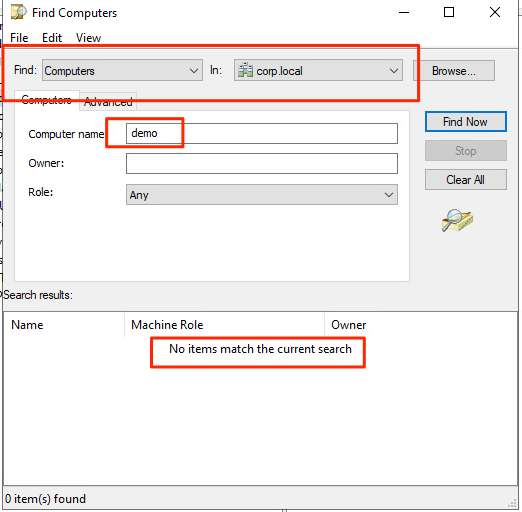Viewport: 522px width, 512px height.
Task: Open the Role dropdown set to Any
Action: click(262, 195)
